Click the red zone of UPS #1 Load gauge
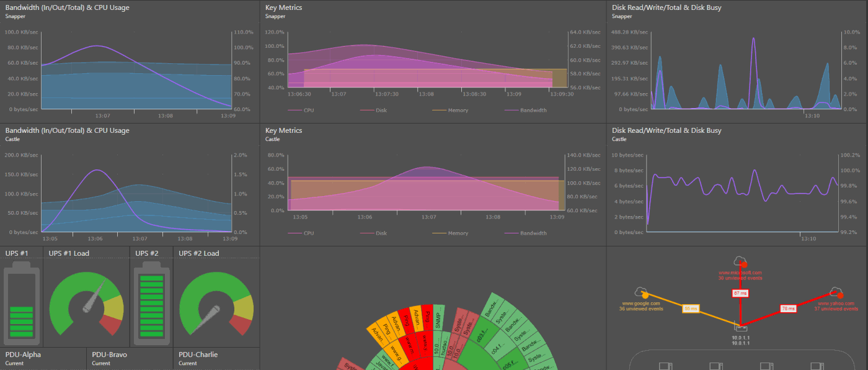Image resolution: width=868 pixels, height=370 pixels. (110, 324)
